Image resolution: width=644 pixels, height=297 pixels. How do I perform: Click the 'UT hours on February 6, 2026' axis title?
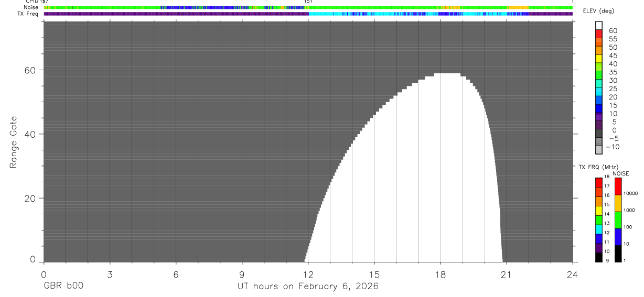(x=308, y=287)
